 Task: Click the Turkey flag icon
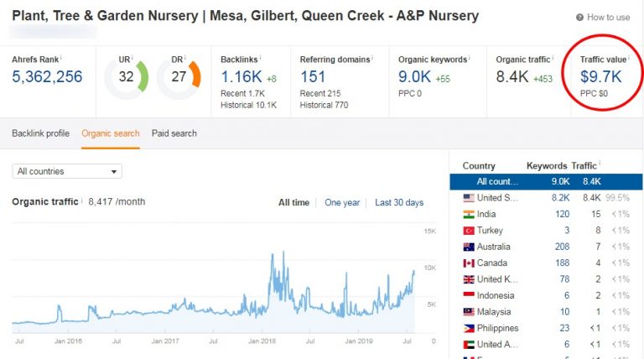[469, 231]
